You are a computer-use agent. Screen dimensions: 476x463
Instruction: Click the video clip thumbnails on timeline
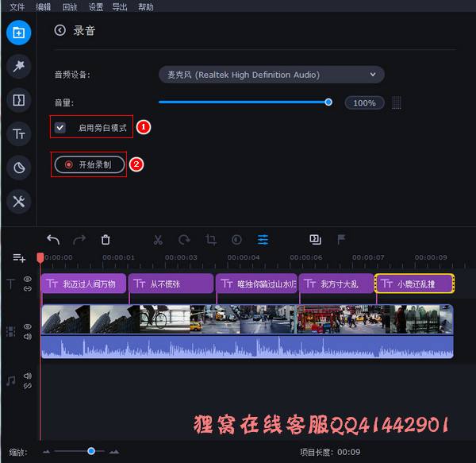point(247,319)
